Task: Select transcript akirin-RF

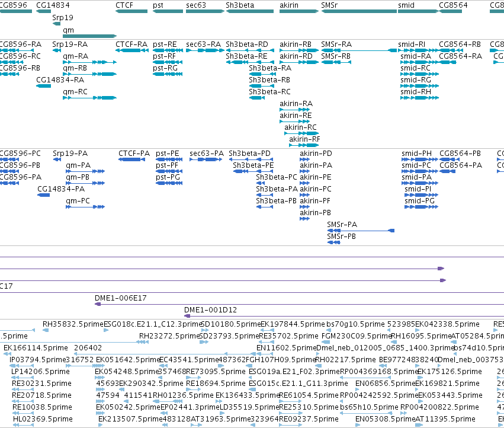Action: (x=304, y=145)
